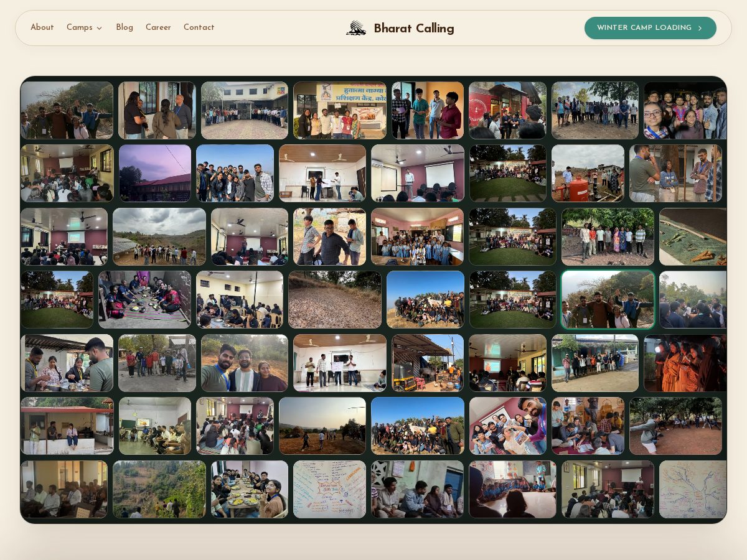
Task: Open the Camps menu item
Action: click(x=85, y=27)
